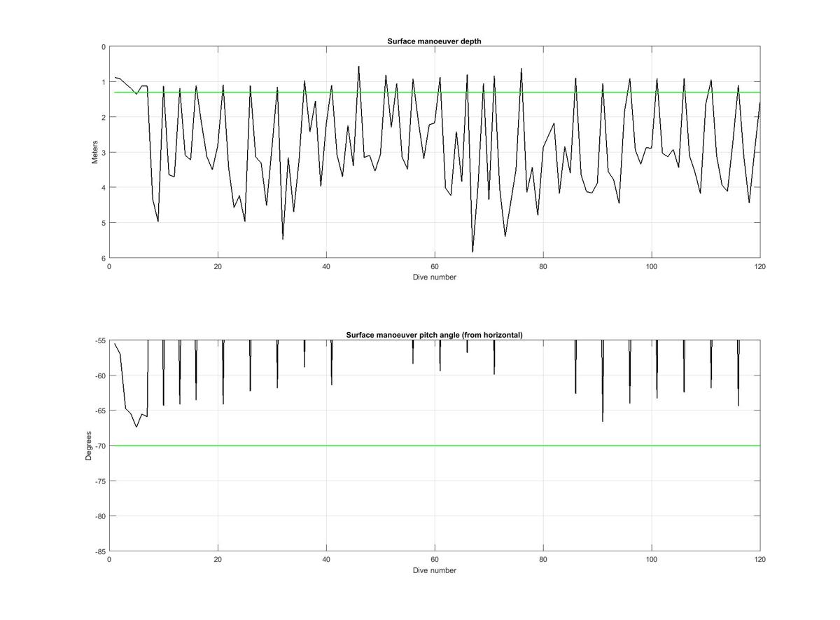Screen dimensions: 840x620
Task: Select the 'Meters' y-axis label
Action: pyautogui.click(x=95, y=152)
